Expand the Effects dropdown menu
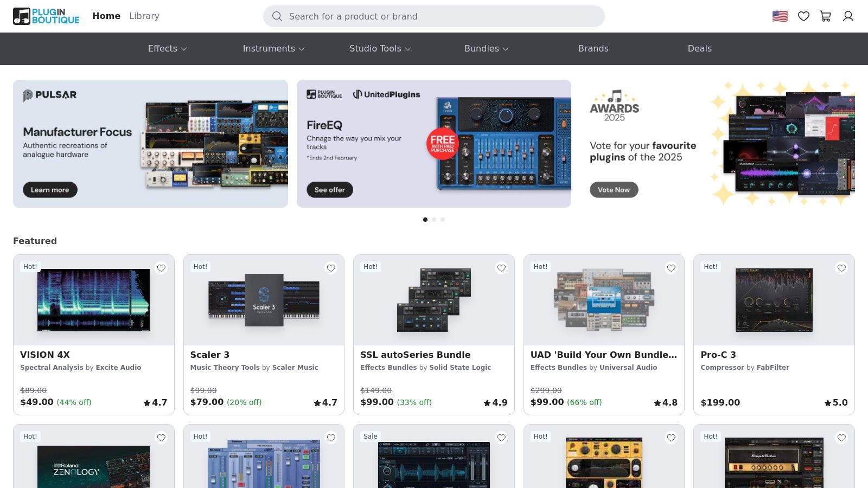This screenshot has width=868, height=488. [x=167, y=49]
